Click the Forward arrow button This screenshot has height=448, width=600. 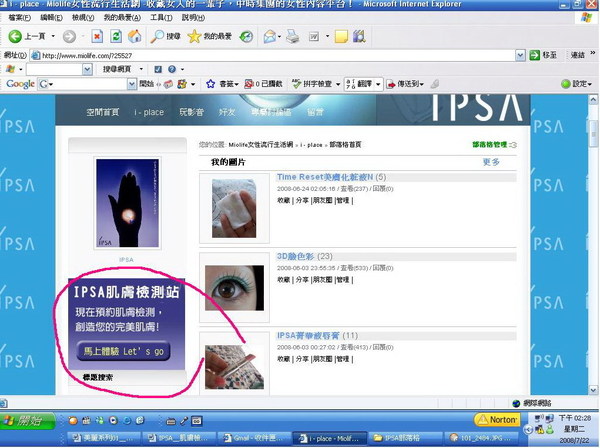pyautogui.click(x=69, y=36)
